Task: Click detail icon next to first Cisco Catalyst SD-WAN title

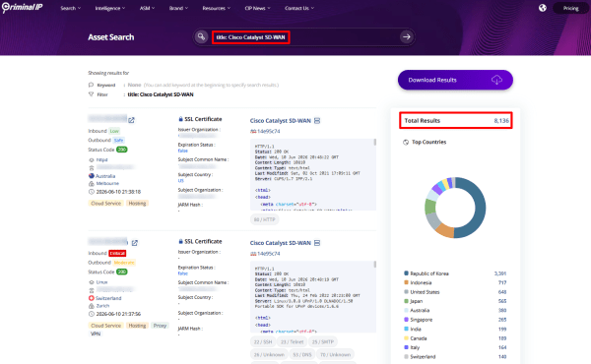Action: point(317,121)
